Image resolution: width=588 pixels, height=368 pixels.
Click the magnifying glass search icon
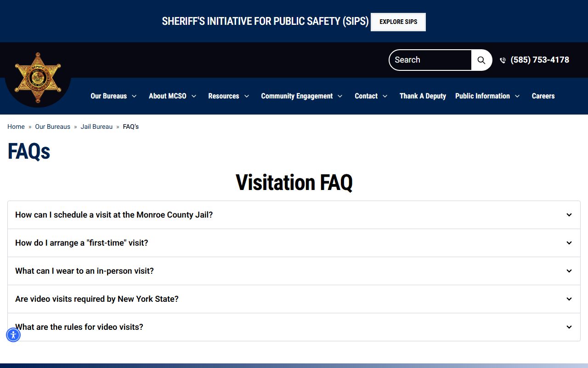[x=481, y=60]
